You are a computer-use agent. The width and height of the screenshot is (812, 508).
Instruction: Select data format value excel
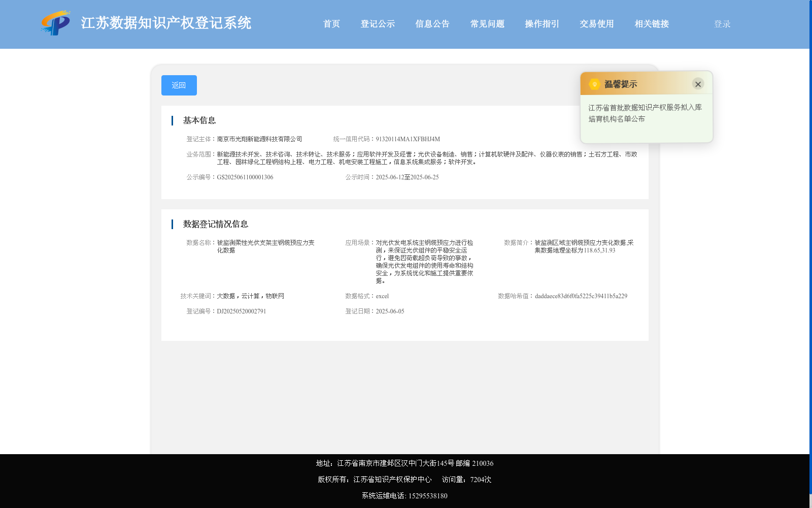382,296
